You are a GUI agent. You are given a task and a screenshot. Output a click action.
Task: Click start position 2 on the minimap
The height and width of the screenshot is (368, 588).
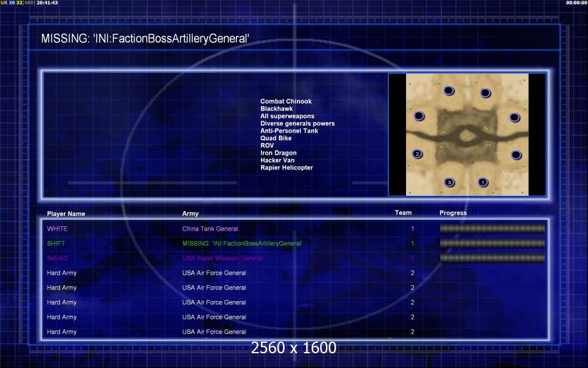click(x=417, y=154)
